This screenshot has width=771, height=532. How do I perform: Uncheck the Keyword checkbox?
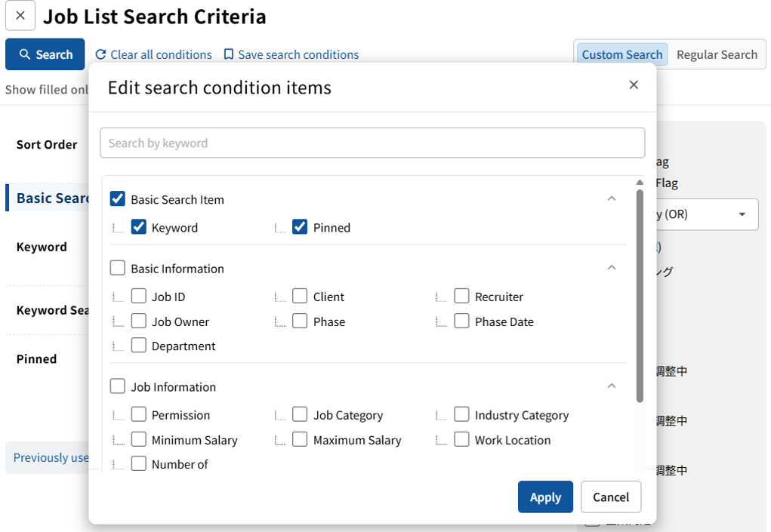139,227
